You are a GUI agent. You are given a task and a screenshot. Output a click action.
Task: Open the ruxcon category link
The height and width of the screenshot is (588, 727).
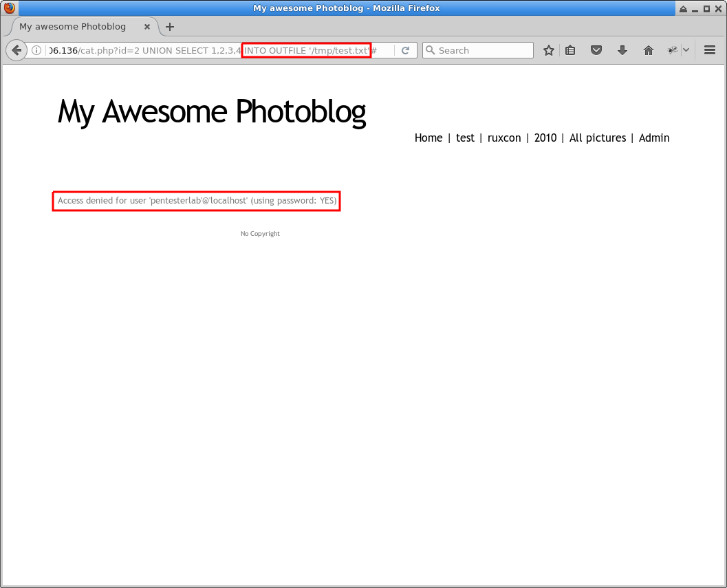tap(504, 138)
